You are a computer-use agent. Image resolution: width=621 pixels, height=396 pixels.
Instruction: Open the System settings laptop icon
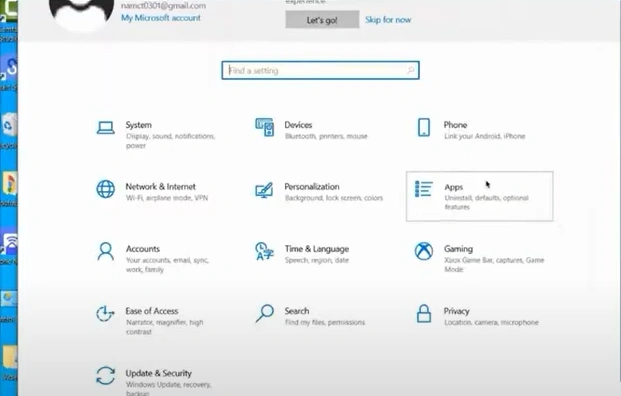click(105, 128)
